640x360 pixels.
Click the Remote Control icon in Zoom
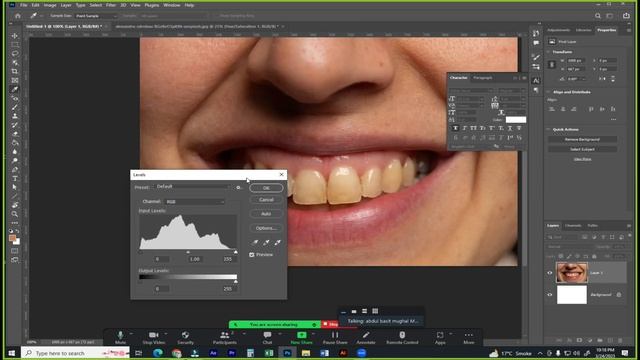(x=402, y=335)
